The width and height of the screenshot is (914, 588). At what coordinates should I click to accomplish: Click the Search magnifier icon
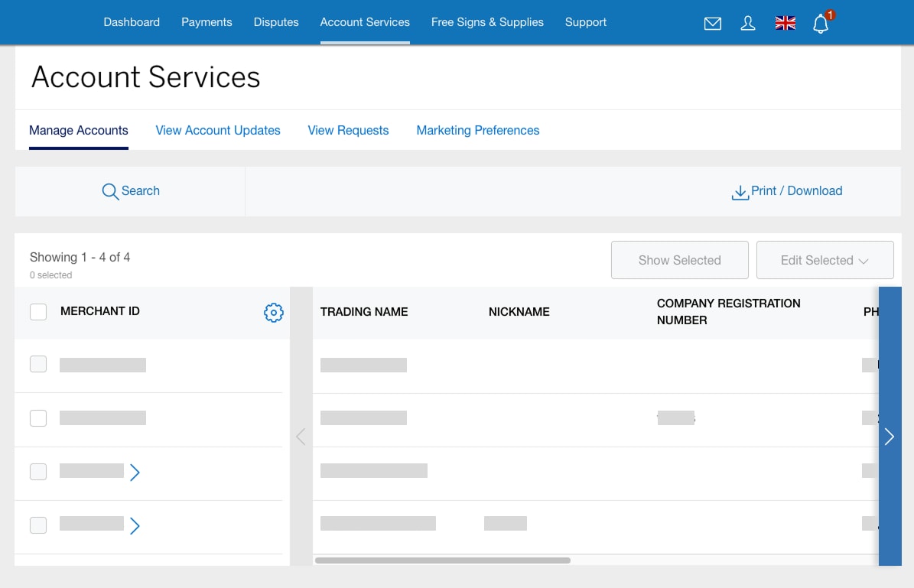pos(110,191)
